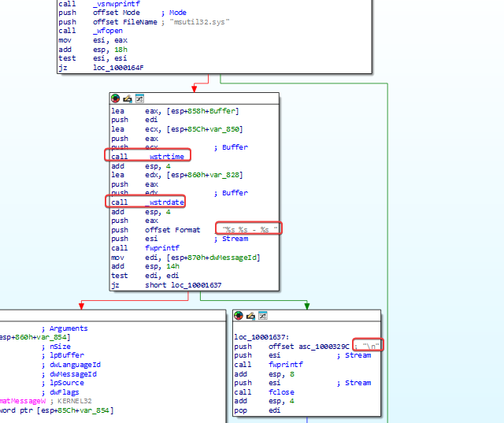Click the node color icon in the _wstrtime block
This screenshot has width=504, height=423.
[x=116, y=98]
